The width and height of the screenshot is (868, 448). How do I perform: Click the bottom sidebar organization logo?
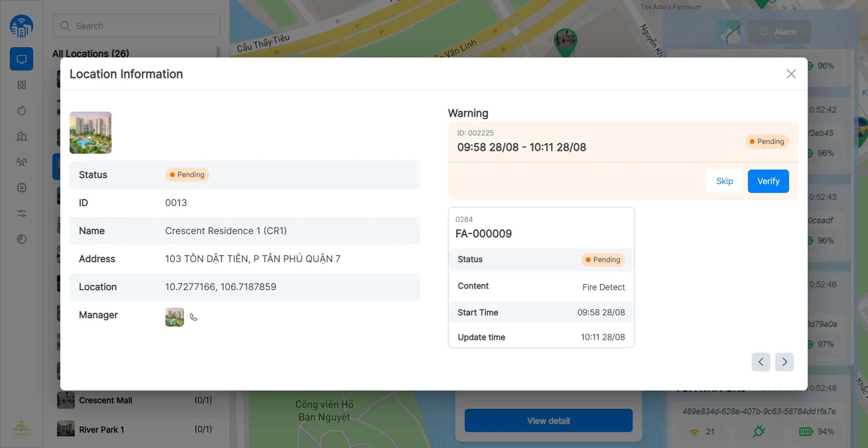click(x=21, y=428)
